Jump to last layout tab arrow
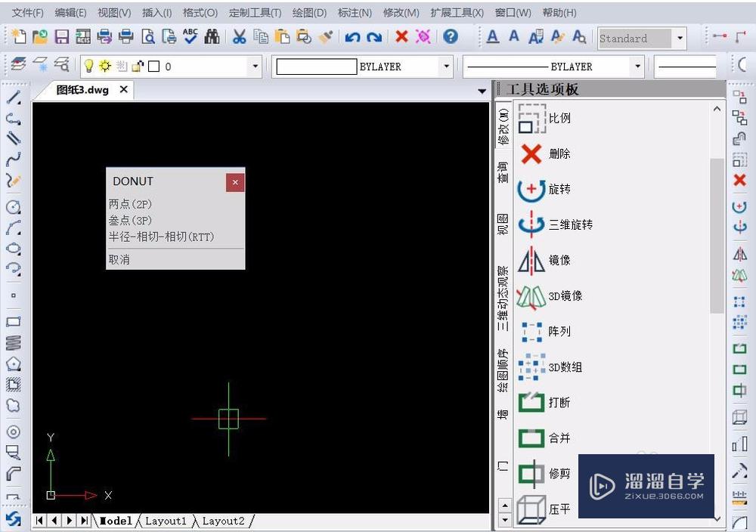The height and width of the screenshot is (532, 756). click(85, 521)
